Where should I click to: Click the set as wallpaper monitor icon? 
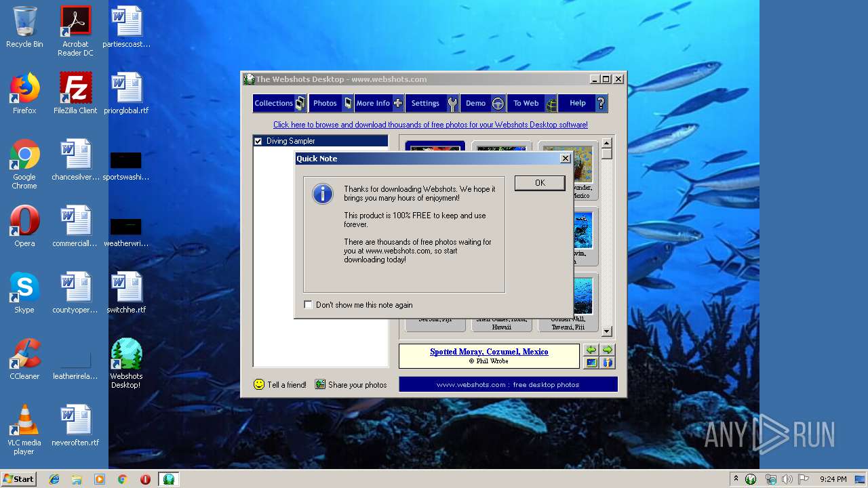pos(591,363)
